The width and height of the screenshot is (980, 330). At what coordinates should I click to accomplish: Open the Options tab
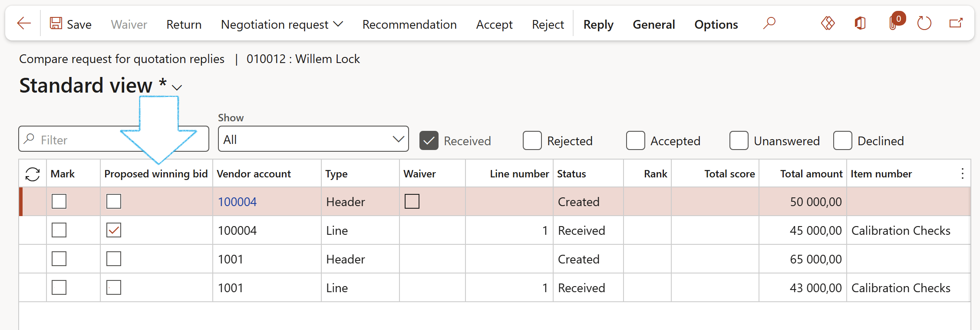click(716, 24)
